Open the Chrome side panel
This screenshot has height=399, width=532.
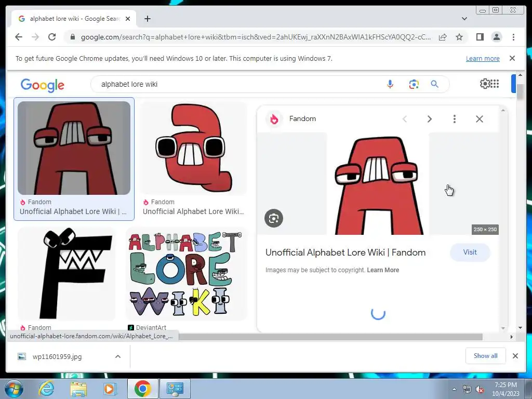click(480, 37)
